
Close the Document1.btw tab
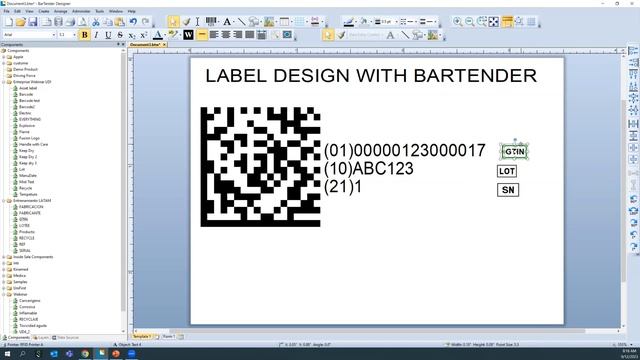[x=164, y=44]
